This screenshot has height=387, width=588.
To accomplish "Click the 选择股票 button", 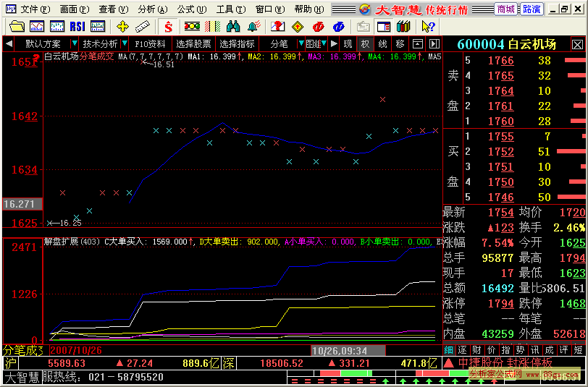I will (193, 44).
